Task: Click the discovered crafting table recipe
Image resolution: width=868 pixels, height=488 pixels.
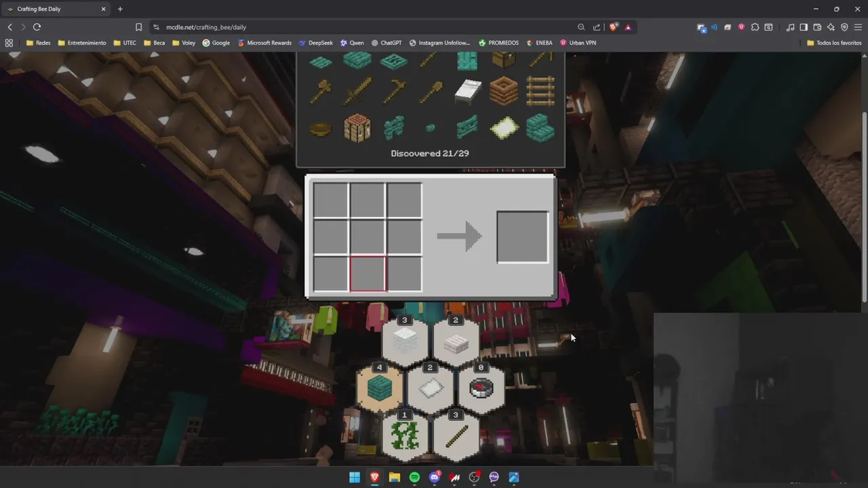Action: tap(357, 127)
